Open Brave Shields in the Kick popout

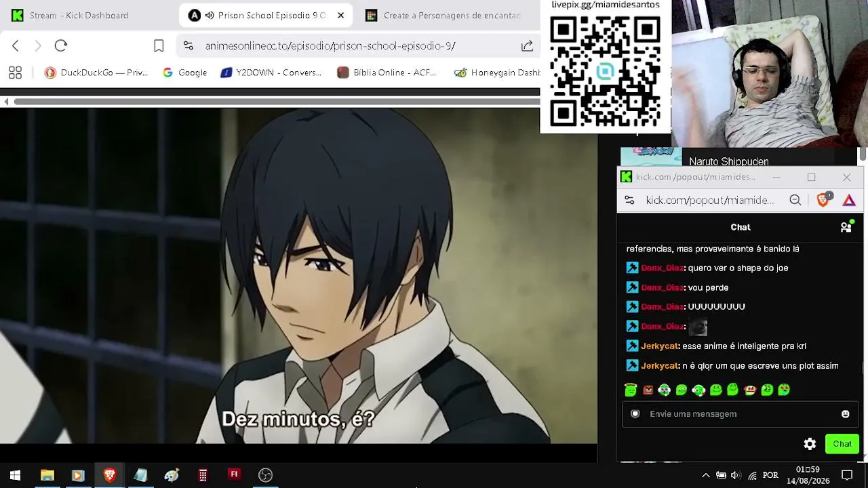[823, 200]
